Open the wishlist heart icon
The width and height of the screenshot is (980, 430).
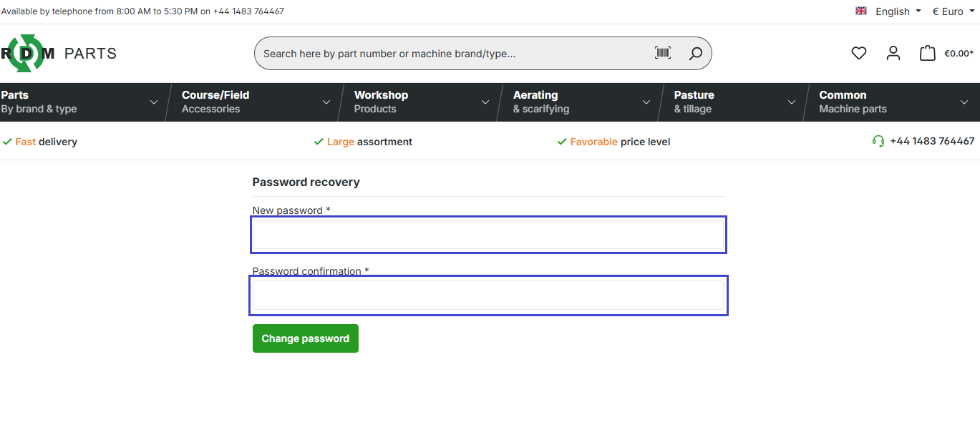pyautogui.click(x=858, y=53)
